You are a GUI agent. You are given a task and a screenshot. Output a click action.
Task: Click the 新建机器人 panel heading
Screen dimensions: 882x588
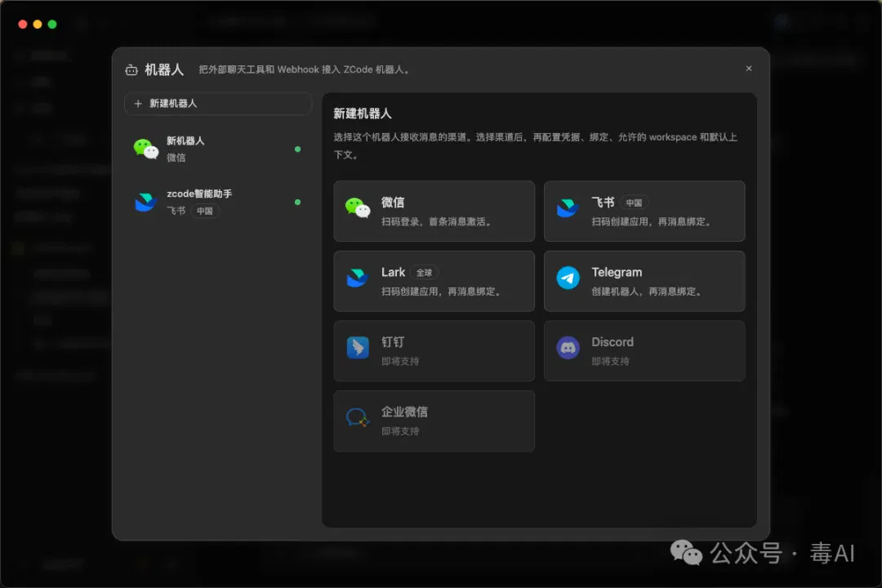click(x=363, y=114)
